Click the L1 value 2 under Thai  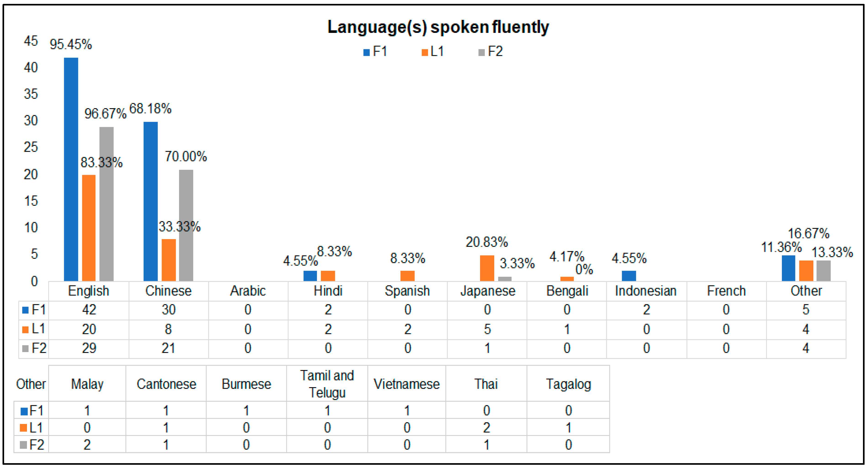tap(486, 428)
